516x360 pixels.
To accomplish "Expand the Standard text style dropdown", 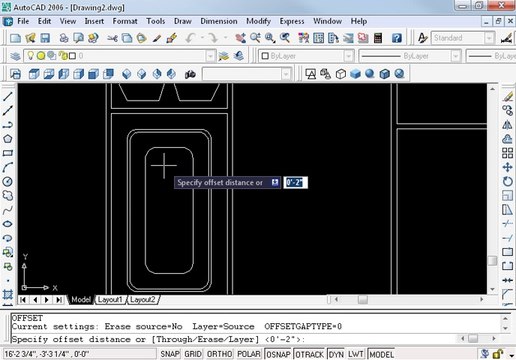I will pyautogui.click(x=489, y=38).
